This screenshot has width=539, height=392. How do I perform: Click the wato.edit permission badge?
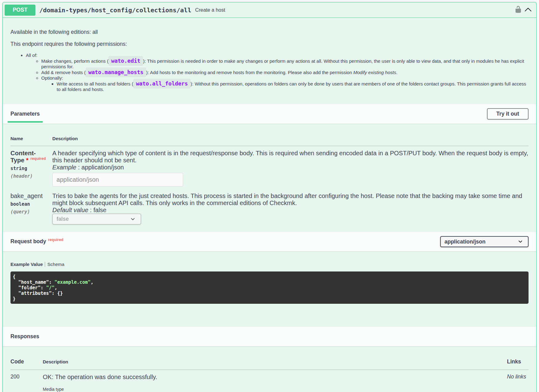[125, 61]
